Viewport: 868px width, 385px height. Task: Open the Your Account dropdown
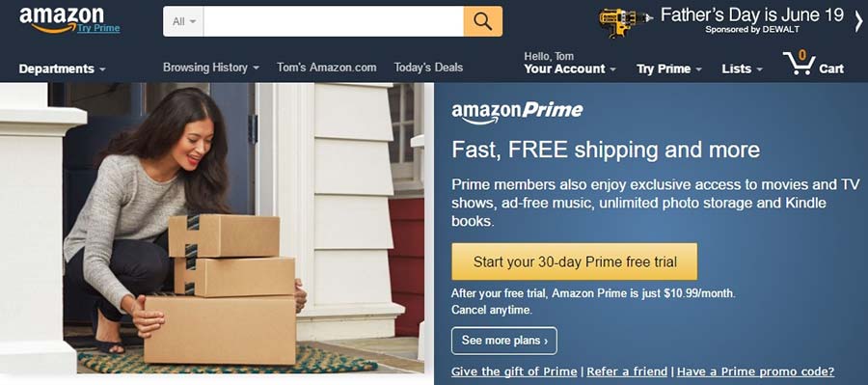pos(570,63)
